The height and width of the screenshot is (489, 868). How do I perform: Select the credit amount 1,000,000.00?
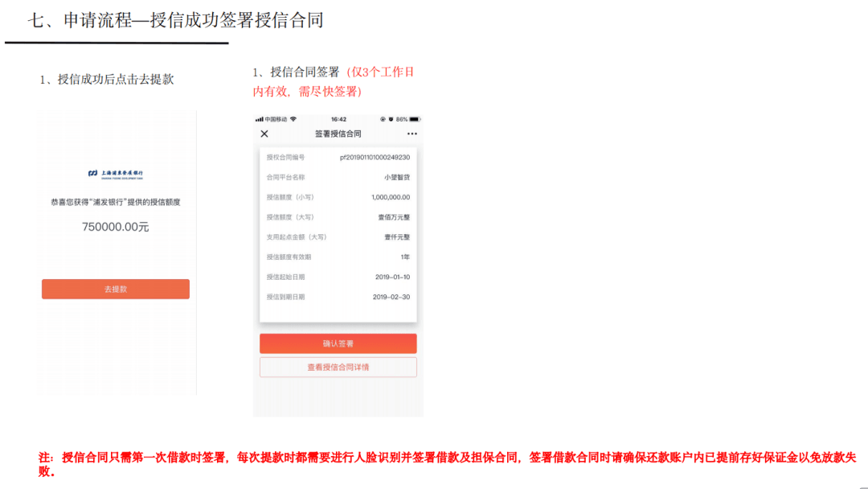391,197
